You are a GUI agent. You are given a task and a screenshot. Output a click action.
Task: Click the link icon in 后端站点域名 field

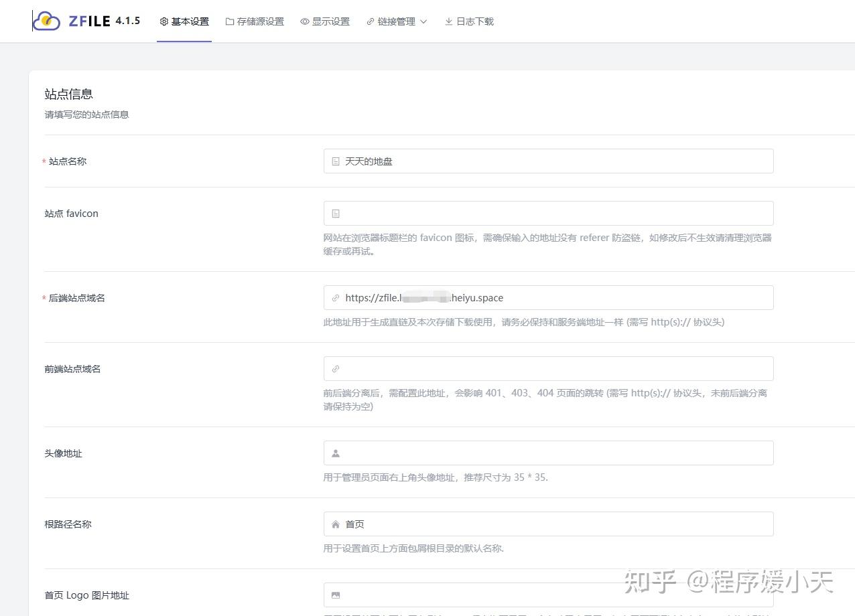(x=336, y=298)
